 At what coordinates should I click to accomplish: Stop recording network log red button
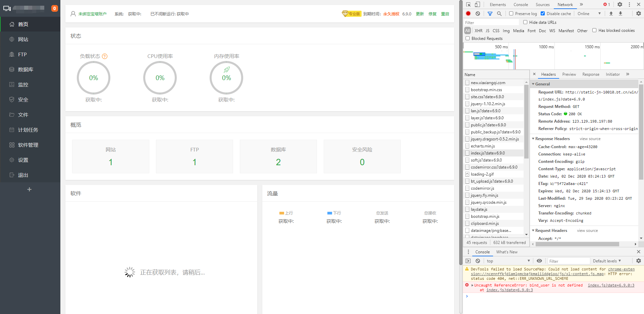tap(468, 13)
